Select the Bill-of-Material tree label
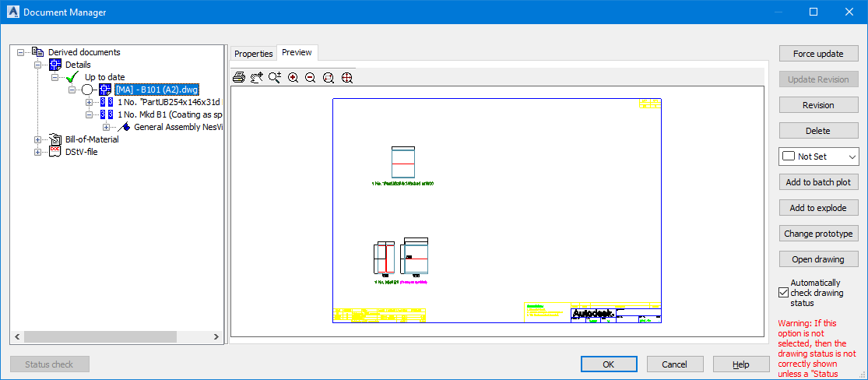This screenshot has height=380, width=868. [92, 139]
